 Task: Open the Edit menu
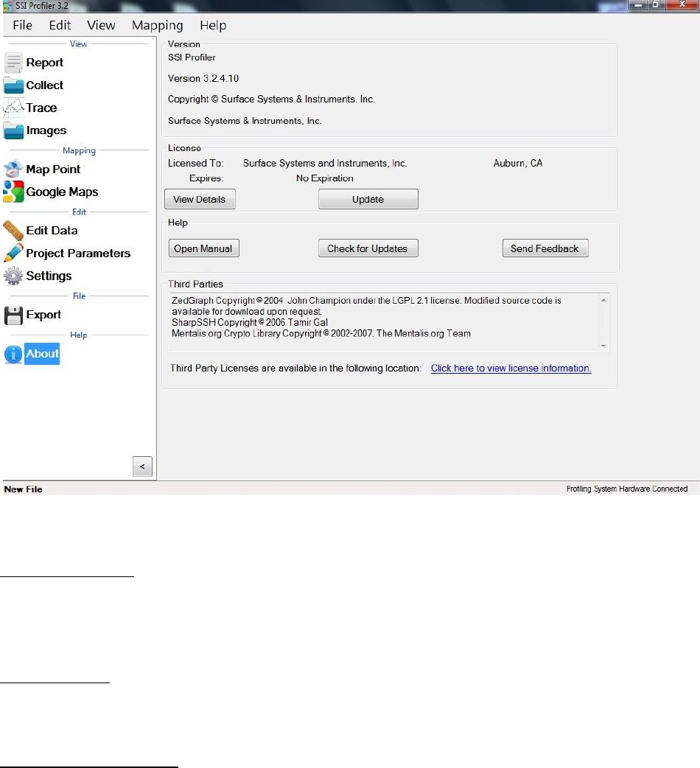[60, 25]
